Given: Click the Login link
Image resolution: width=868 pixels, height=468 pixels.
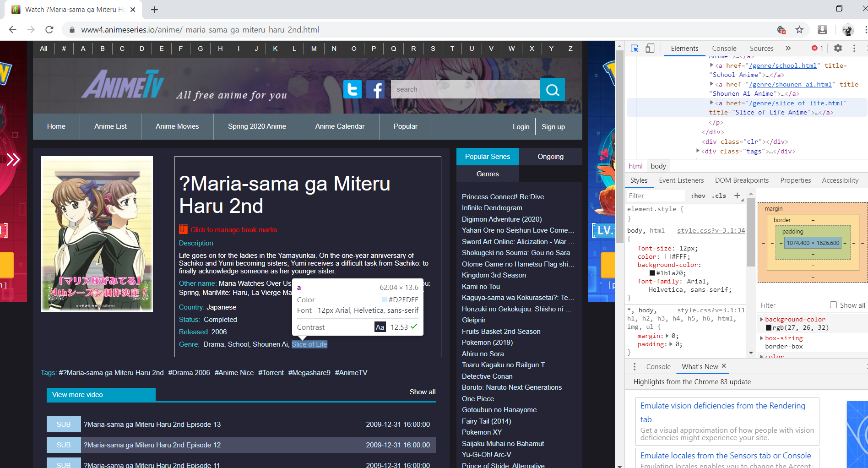Looking at the screenshot, I should [521, 127].
